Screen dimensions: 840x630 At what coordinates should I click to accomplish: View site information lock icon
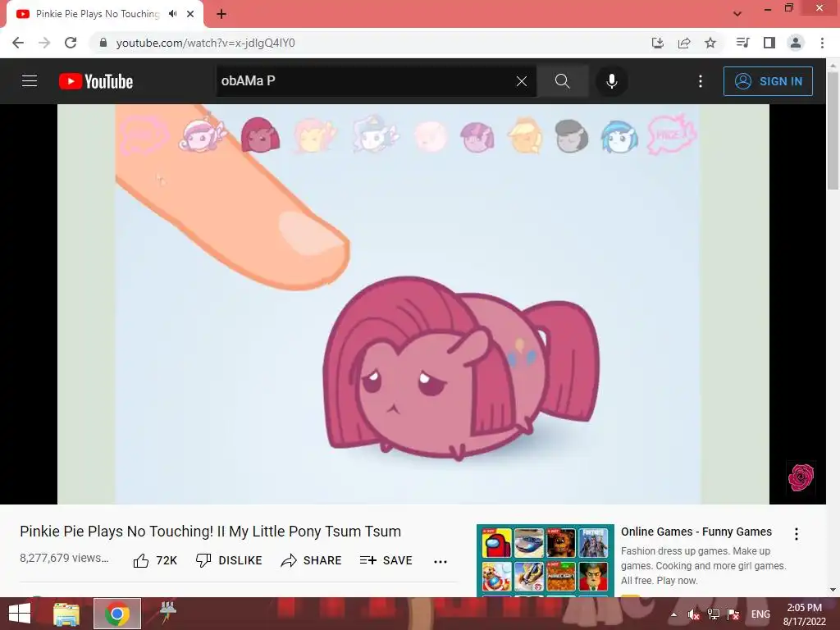click(103, 43)
